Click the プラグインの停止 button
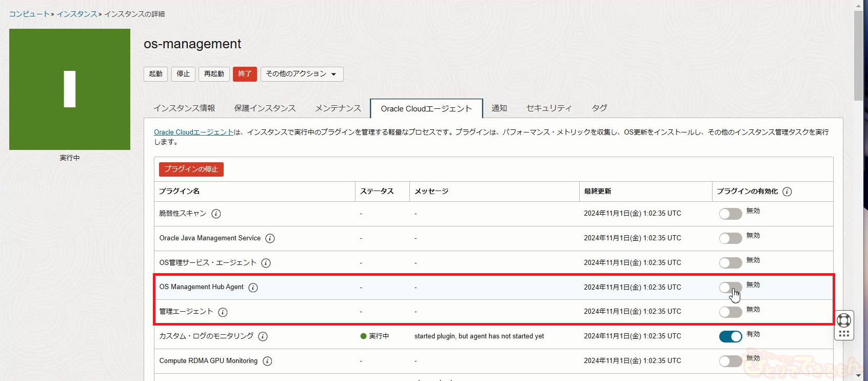The height and width of the screenshot is (381, 868). pos(191,169)
